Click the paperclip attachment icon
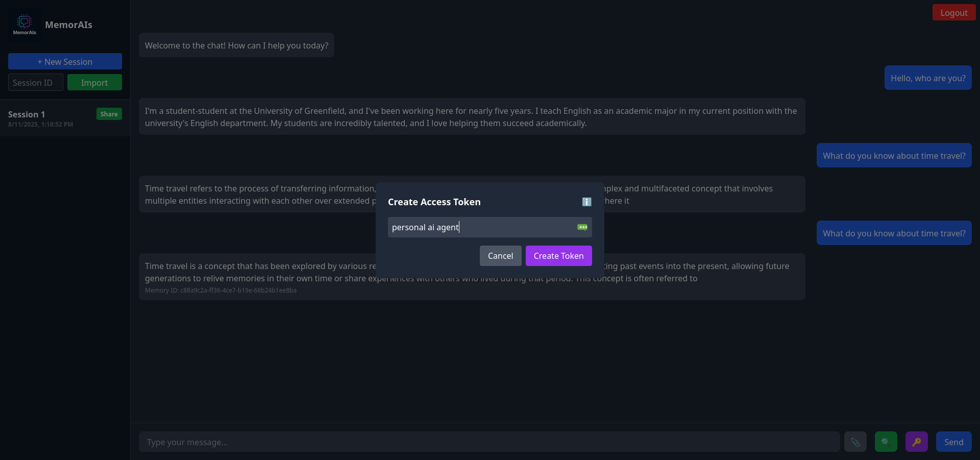980x460 pixels. (855, 442)
